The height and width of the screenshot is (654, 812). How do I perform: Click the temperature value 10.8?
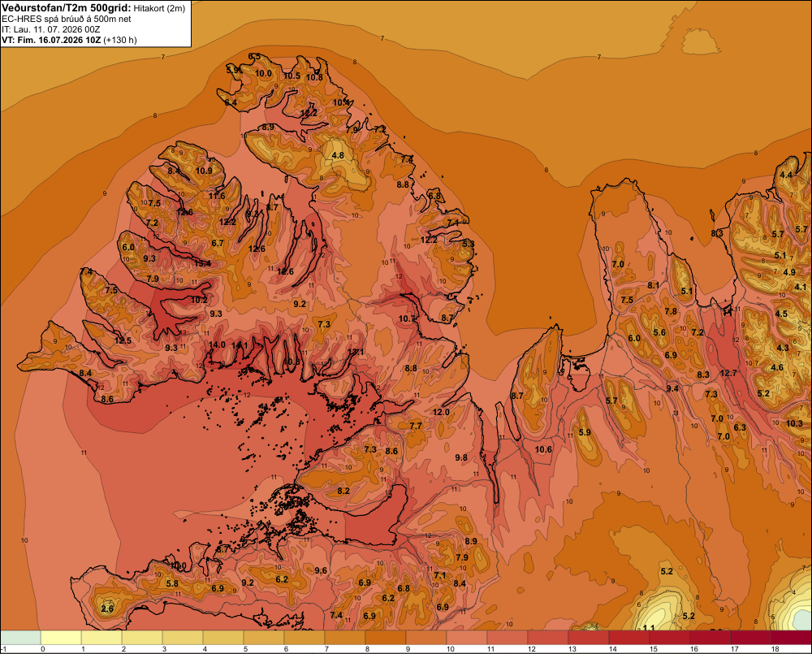coord(314,77)
